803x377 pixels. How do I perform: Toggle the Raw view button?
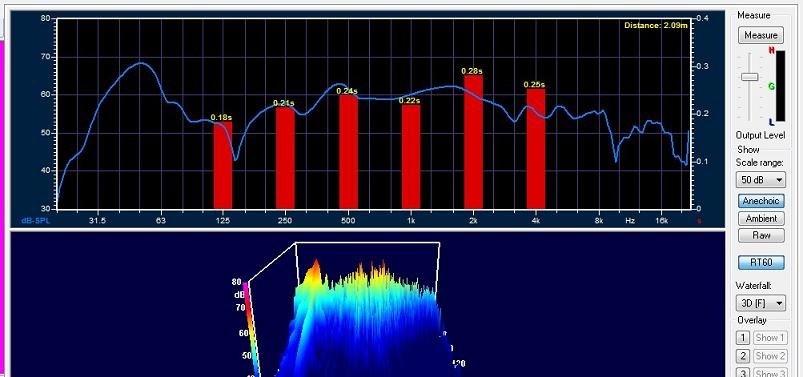[761, 235]
